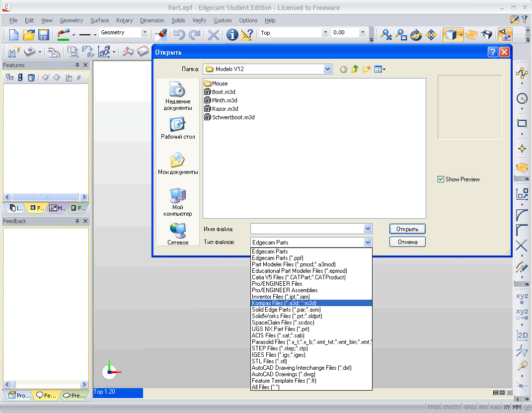Select Kompas Files (*.a3d;*.m3d) type

click(311, 303)
